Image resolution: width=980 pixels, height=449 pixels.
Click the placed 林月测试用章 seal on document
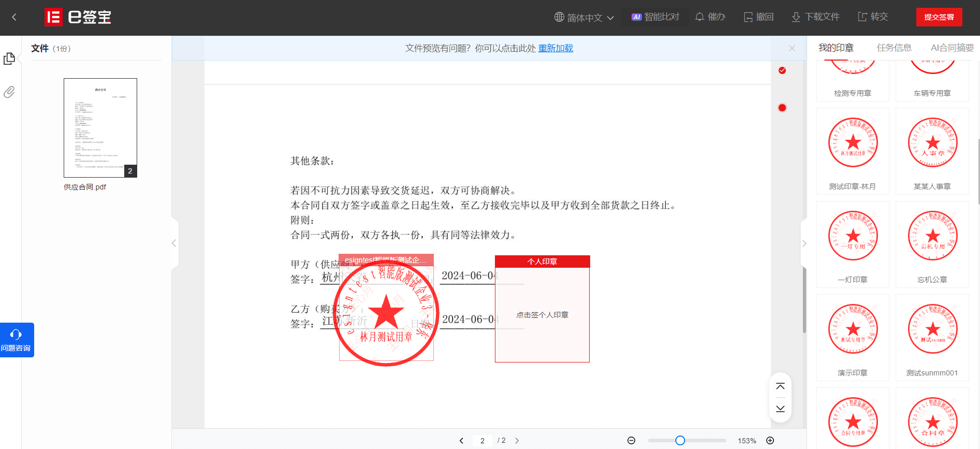pyautogui.click(x=386, y=312)
